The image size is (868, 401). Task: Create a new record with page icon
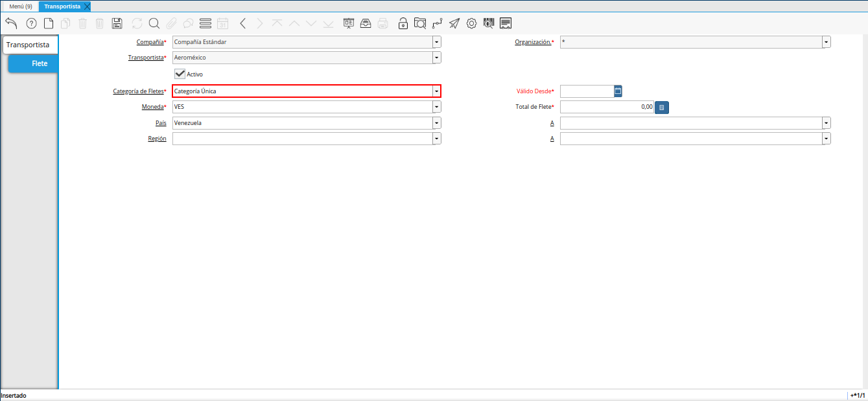pos(49,23)
